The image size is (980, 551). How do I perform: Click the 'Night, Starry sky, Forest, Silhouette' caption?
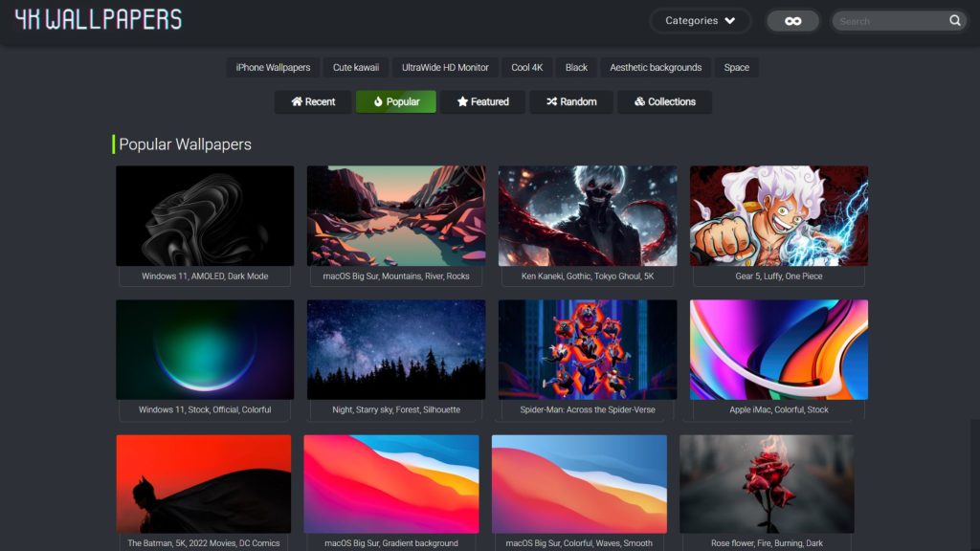(396, 409)
